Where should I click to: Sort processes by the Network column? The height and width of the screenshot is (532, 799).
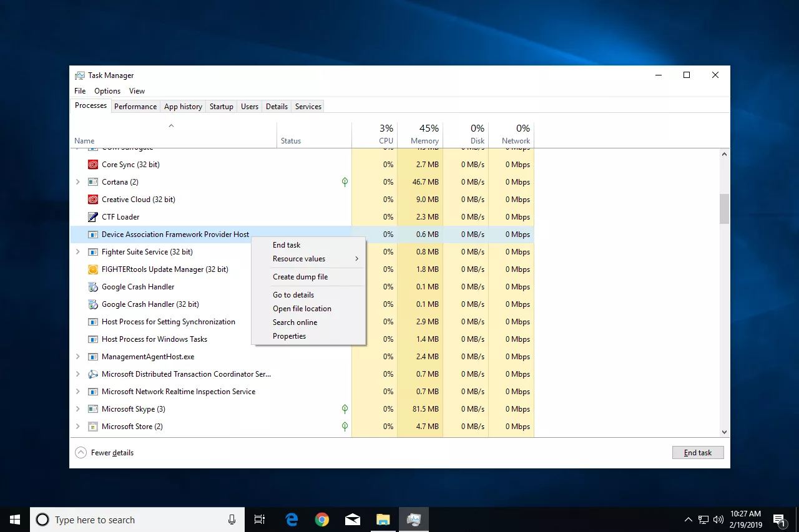(x=511, y=135)
